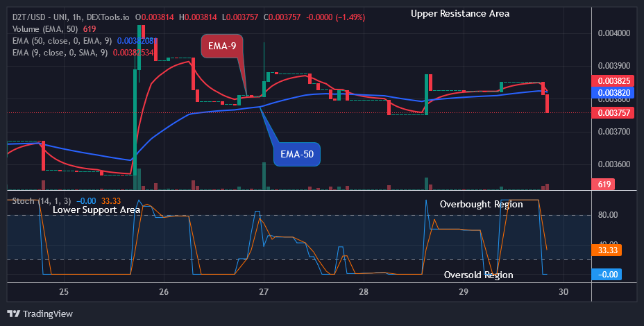Click date 25 on the time axis
644x326 pixels.
pos(64,292)
